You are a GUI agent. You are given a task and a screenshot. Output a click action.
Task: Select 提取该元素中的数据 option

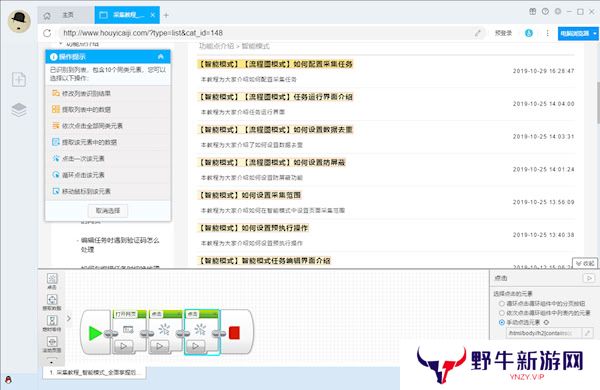[x=108, y=142]
